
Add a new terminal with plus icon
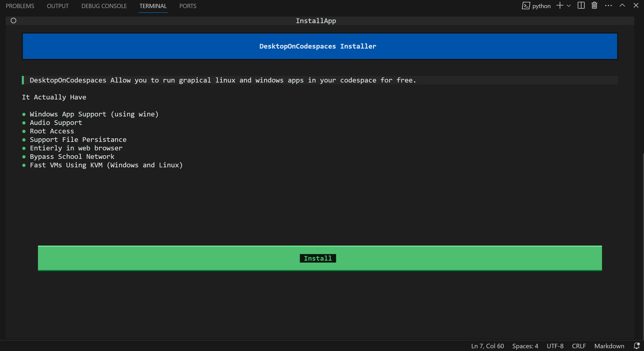pos(560,6)
